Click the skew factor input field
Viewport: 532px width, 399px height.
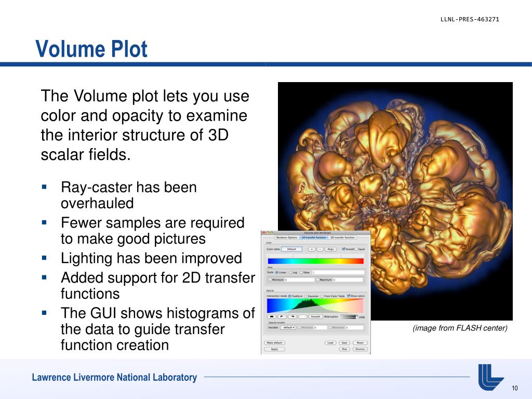click(x=338, y=272)
